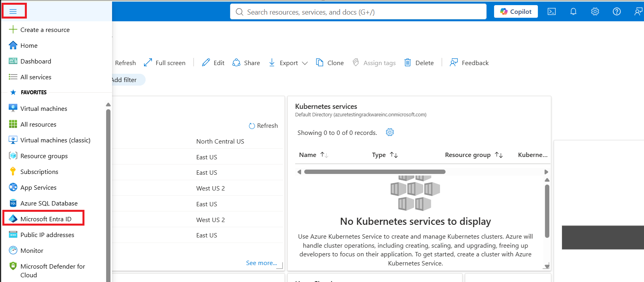This screenshot has height=282, width=644.
Task: Refresh the resources tile
Action: coord(263,126)
